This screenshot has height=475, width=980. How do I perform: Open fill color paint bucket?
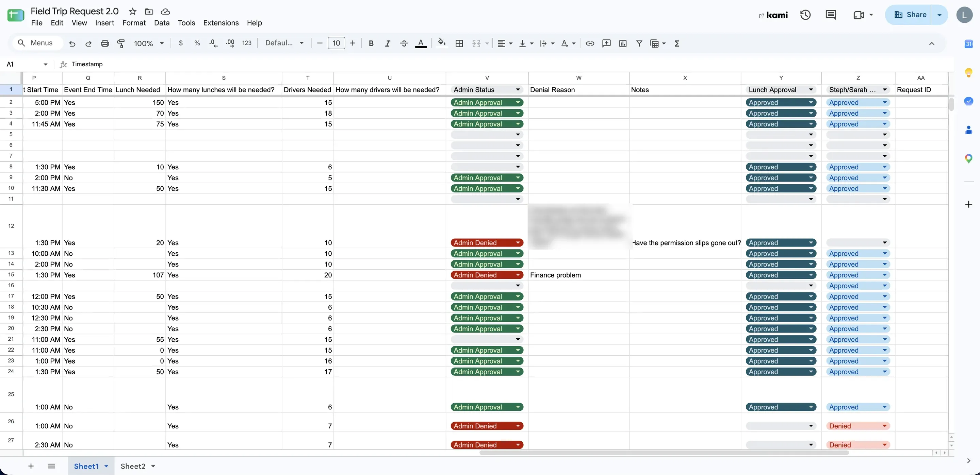click(441, 43)
